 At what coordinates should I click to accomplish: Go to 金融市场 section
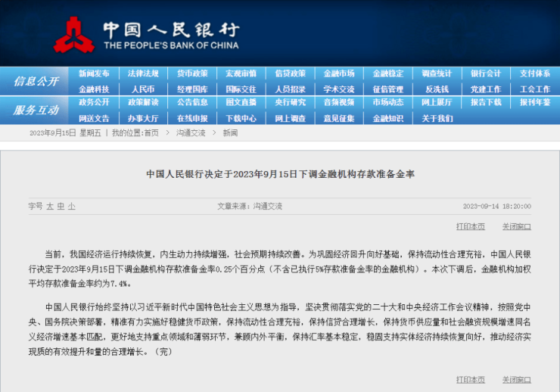[339, 73]
